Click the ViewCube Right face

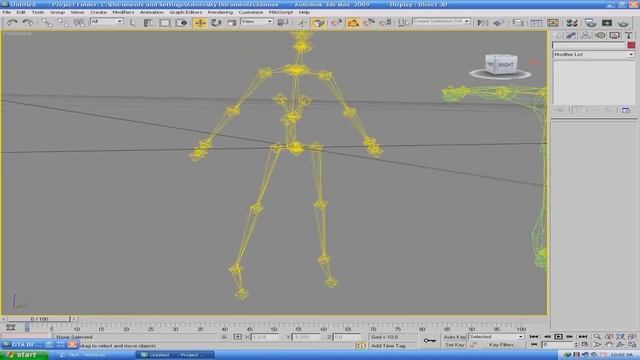(506, 64)
